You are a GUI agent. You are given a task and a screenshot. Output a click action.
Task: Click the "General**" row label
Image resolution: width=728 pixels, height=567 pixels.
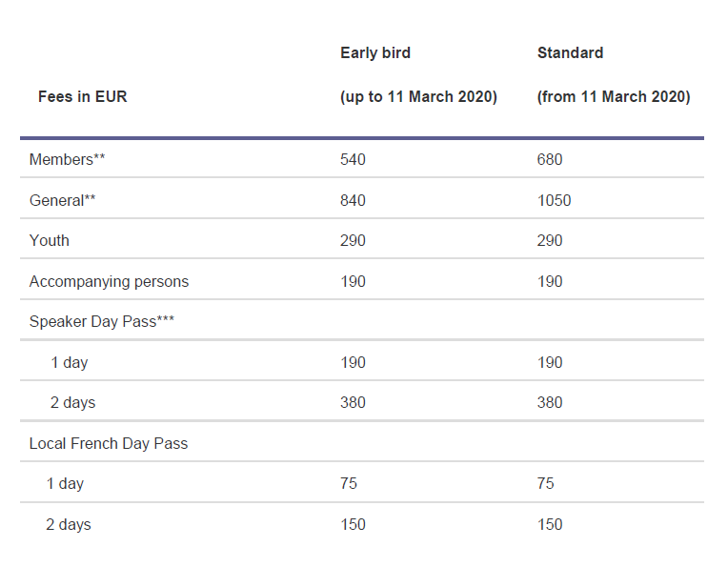(x=63, y=200)
